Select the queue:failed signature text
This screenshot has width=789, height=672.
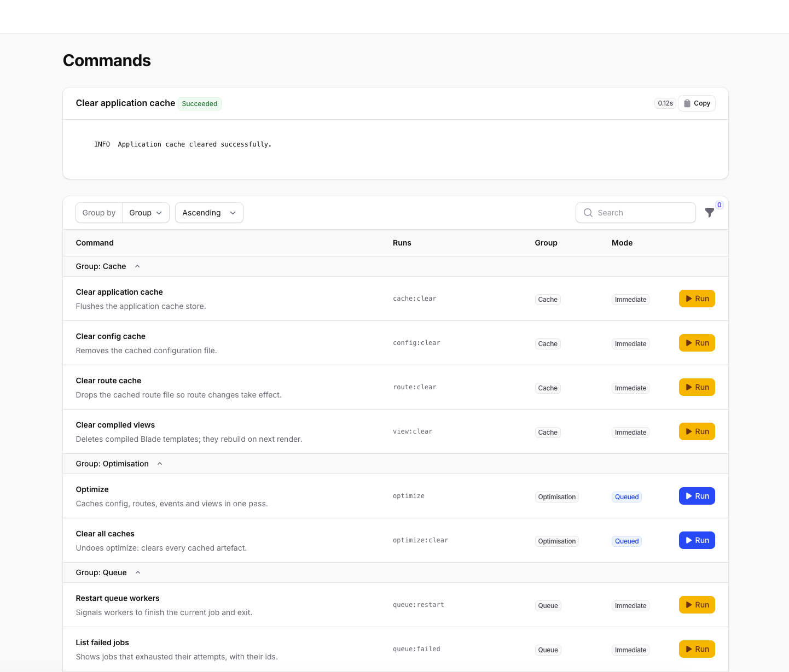pyautogui.click(x=416, y=649)
